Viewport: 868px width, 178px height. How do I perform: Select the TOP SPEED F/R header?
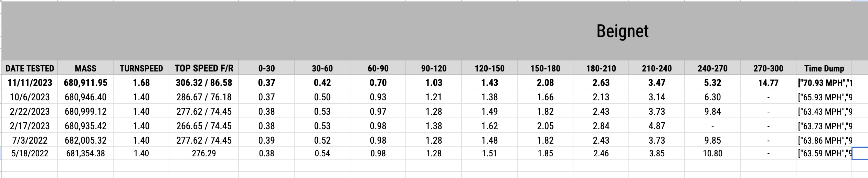(204, 68)
